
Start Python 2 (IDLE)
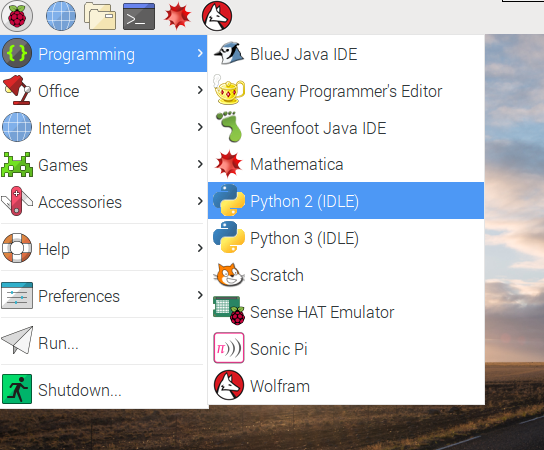[346, 201]
